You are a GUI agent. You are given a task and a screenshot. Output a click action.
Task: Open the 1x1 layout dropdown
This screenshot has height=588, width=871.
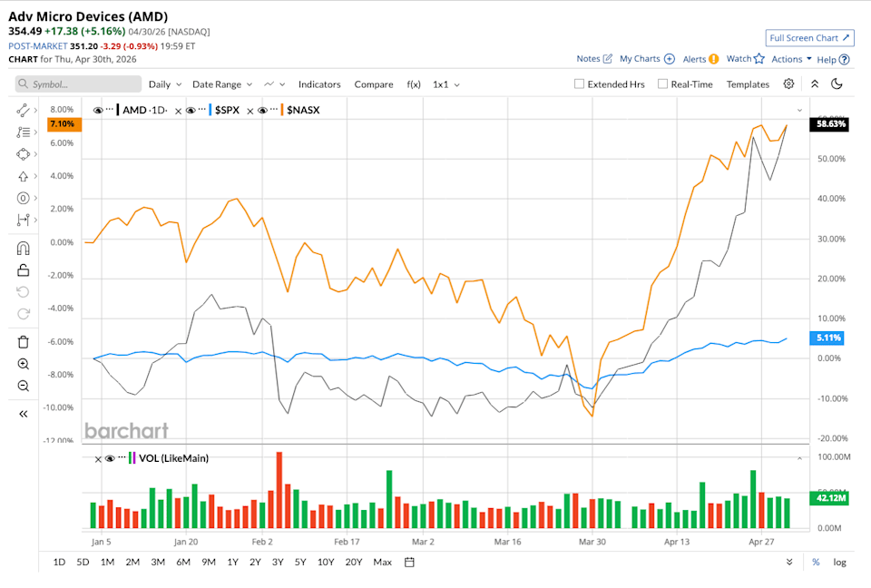(446, 84)
